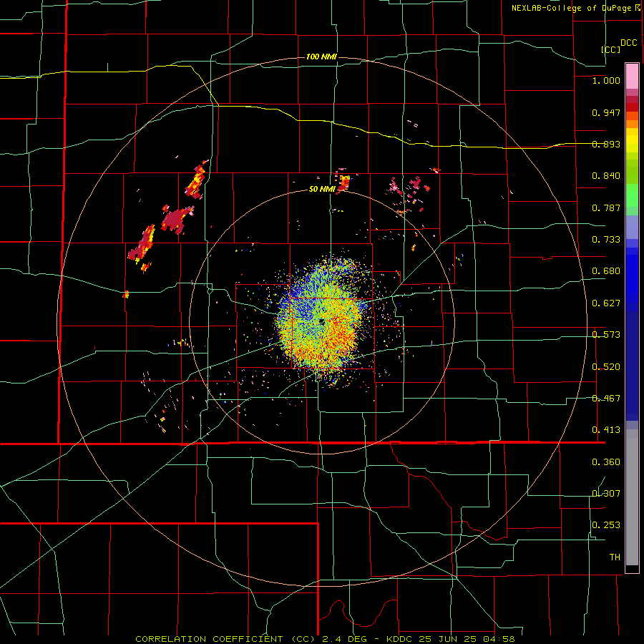Click the 0.573 color scale value
The width and height of the screenshot is (644, 644).
tap(606, 335)
